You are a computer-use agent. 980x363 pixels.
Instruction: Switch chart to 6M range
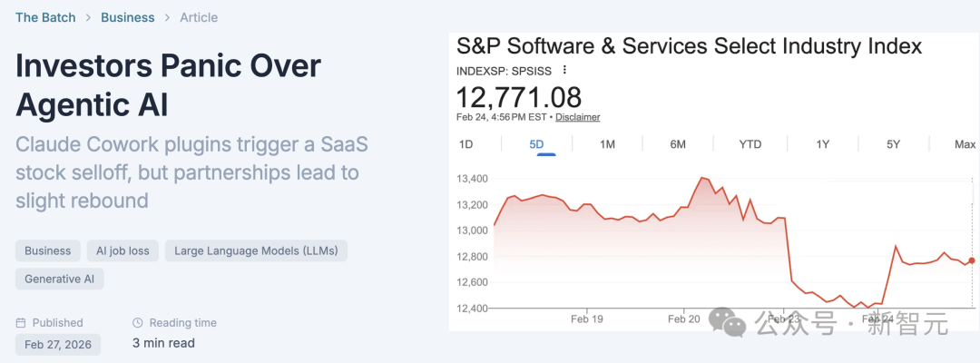click(678, 144)
